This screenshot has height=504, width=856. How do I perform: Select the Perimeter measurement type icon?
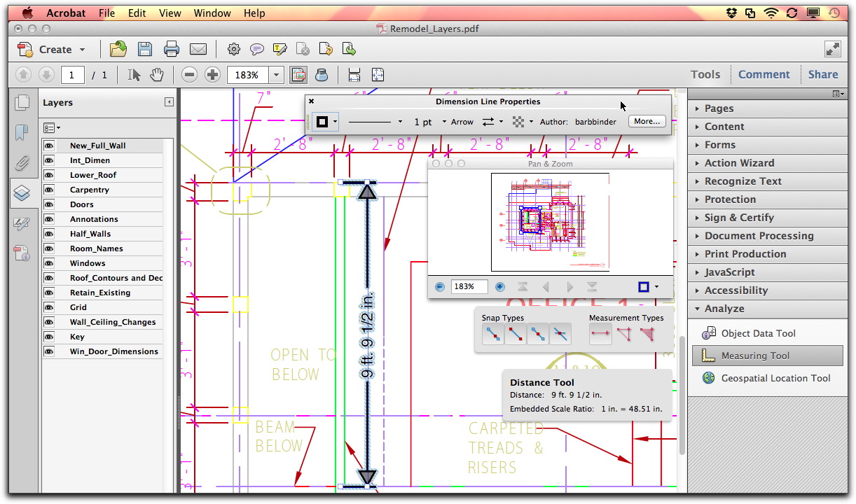pyautogui.click(x=623, y=335)
